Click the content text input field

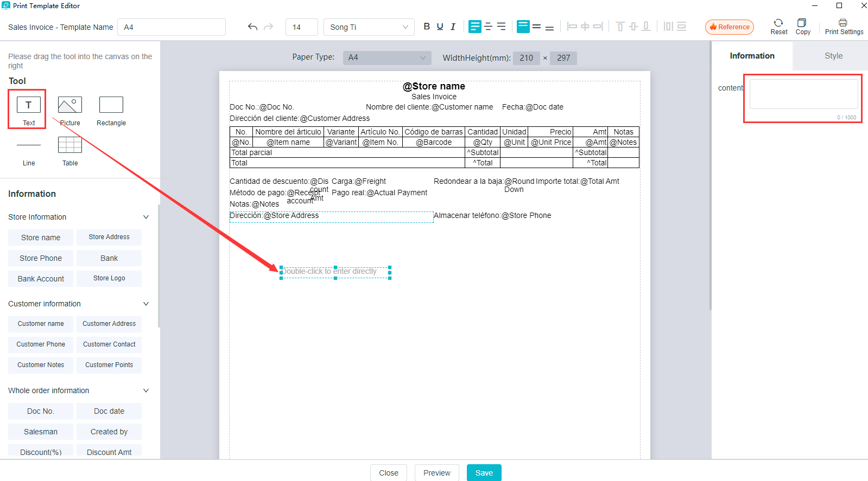click(x=803, y=94)
